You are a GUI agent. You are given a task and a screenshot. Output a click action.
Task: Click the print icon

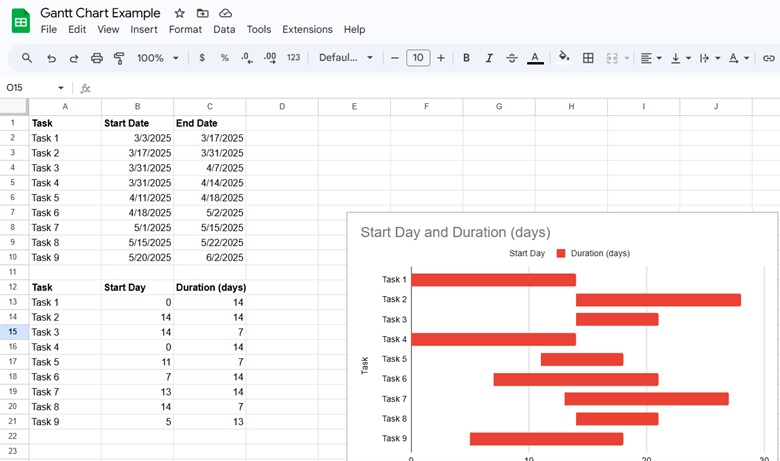tap(97, 58)
